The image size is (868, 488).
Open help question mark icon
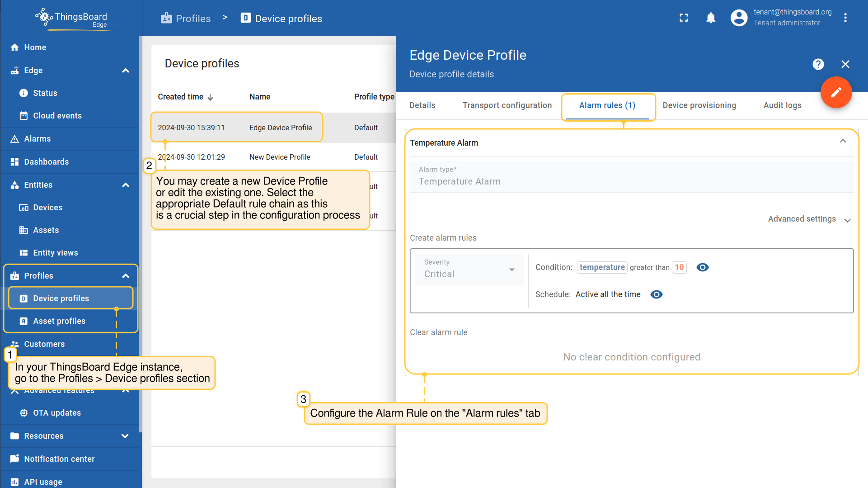818,64
